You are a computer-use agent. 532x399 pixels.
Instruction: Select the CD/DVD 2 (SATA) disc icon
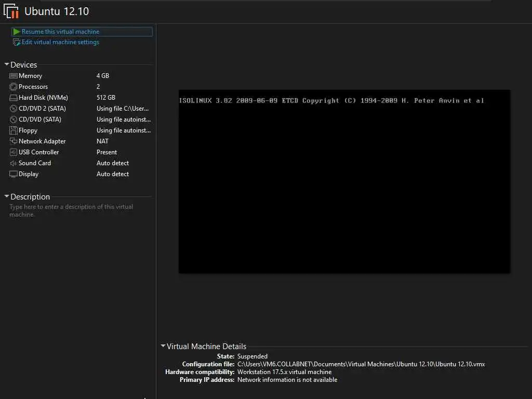[13, 109]
